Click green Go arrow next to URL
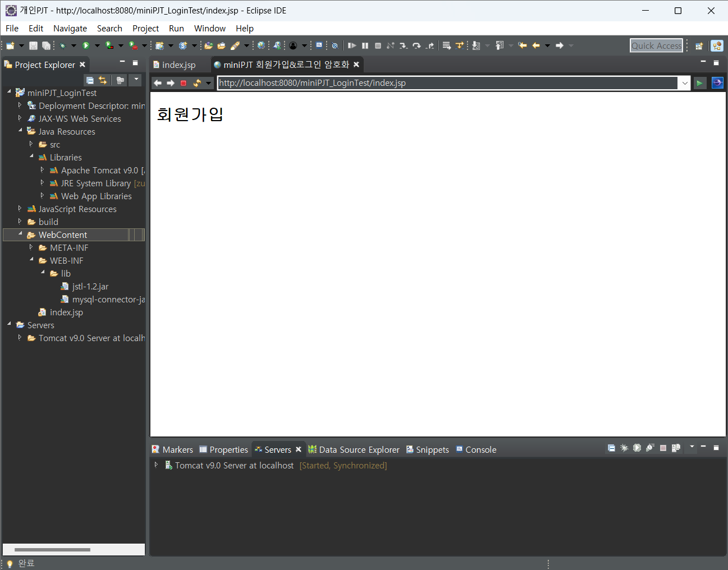Image resolution: width=728 pixels, height=570 pixels. (699, 83)
